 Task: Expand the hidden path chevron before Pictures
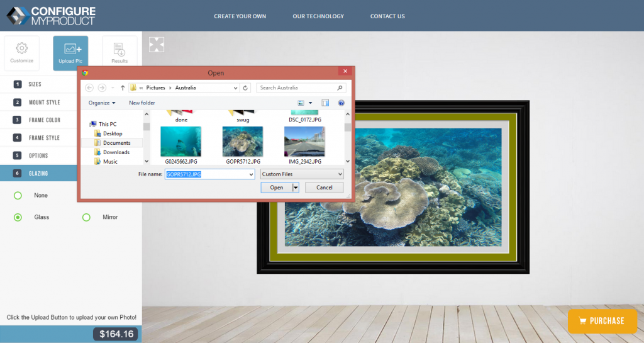(x=141, y=87)
